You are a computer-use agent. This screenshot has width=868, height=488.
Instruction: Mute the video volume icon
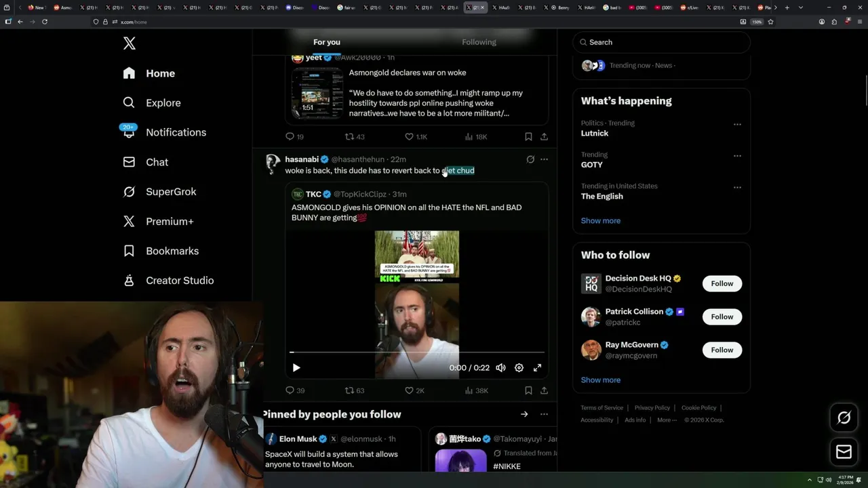point(500,367)
